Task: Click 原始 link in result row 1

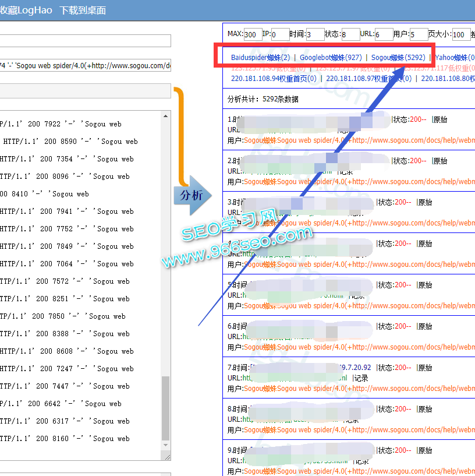Action: click(x=440, y=119)
